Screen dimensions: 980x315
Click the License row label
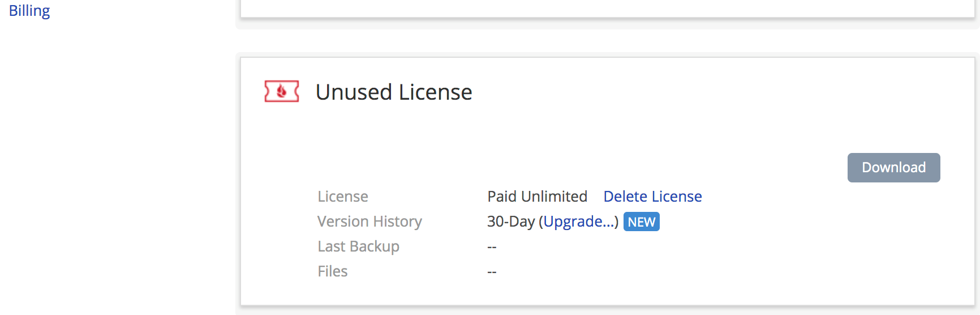pyautogui.click(x=343, y=197)
